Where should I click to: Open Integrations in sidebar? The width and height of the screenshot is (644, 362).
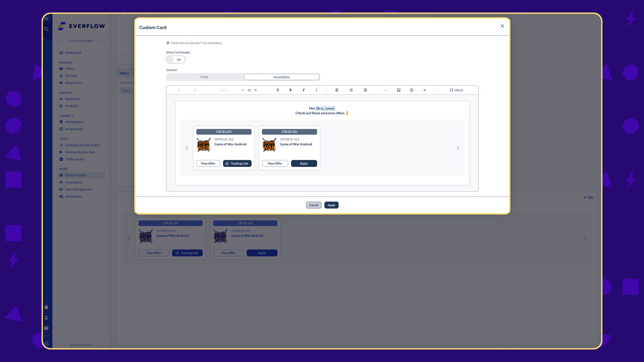[x=73, y=129]
